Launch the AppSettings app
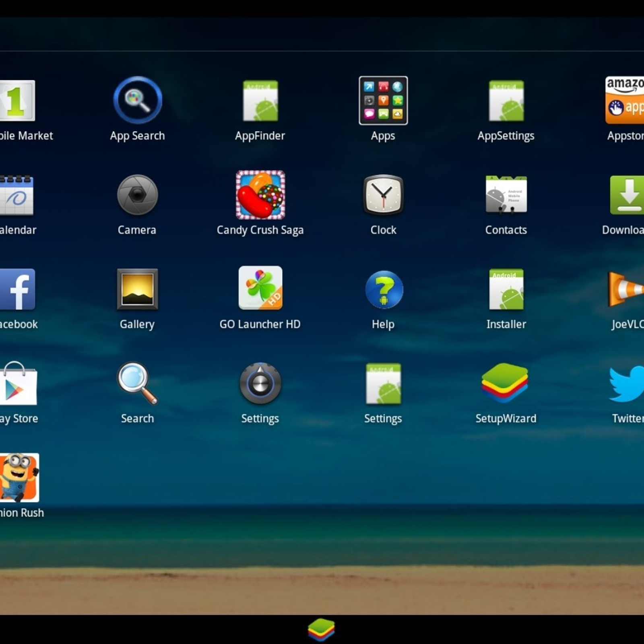 tap(506, 101)
